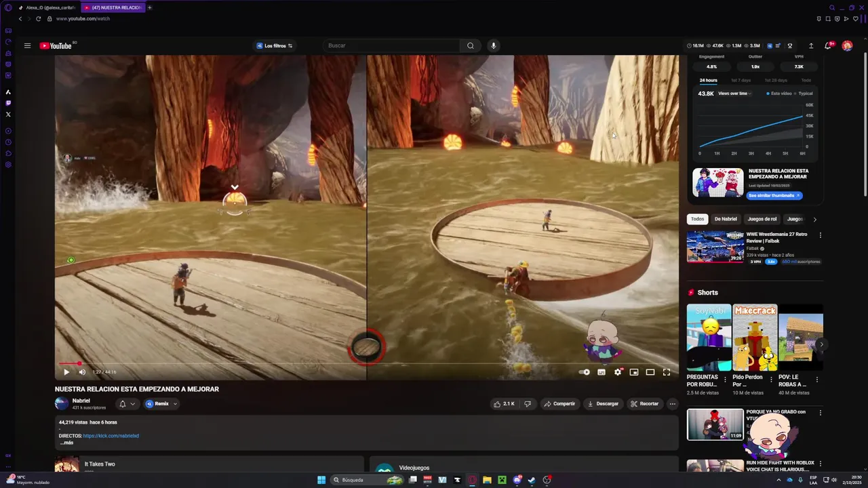Image resolution: width=868 pixels, height=488 pixels.
Task: Focus the Buscar search field
Action: pyautogui.click(x=393, y=46)
